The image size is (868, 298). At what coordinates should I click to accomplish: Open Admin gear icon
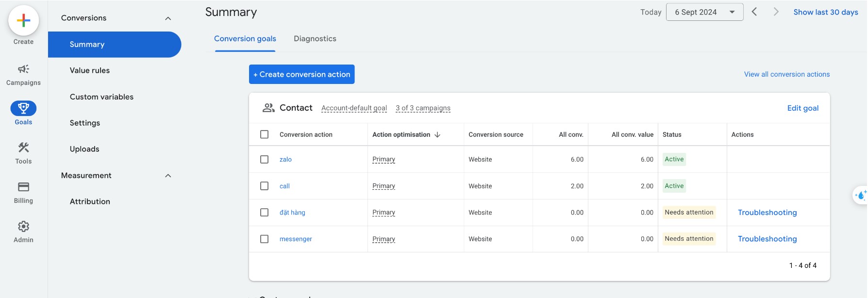point(23,226)
